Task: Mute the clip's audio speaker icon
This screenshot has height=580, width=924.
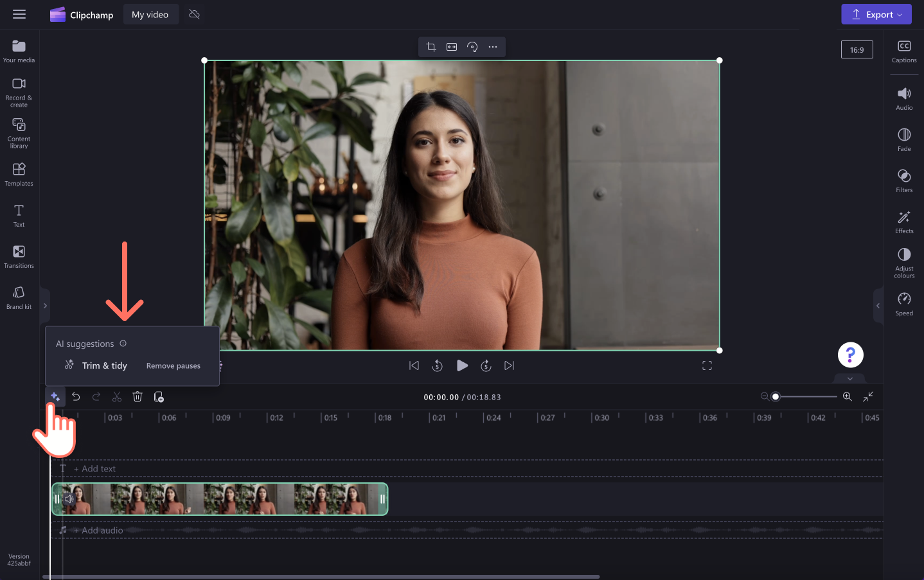Action: coord(69,499)
